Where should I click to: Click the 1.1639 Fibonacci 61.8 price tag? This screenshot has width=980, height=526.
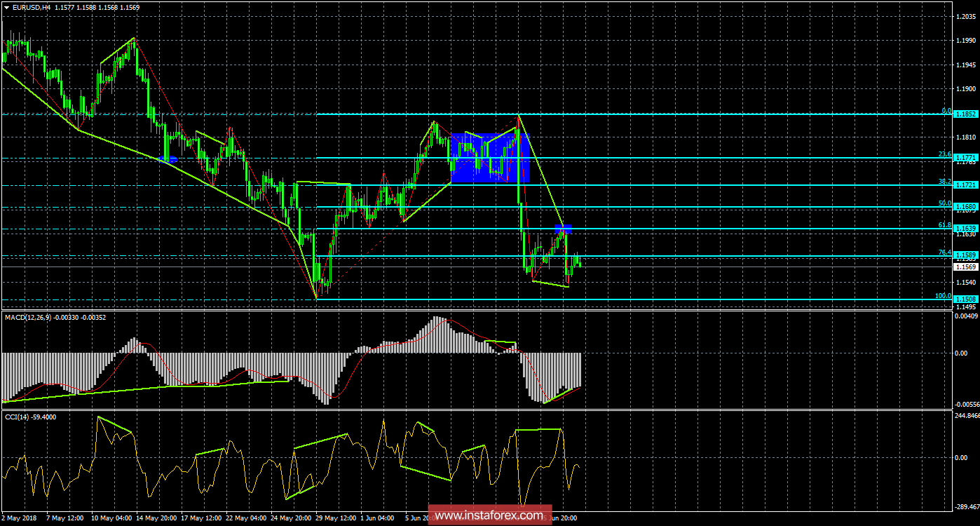coord(965,229)
